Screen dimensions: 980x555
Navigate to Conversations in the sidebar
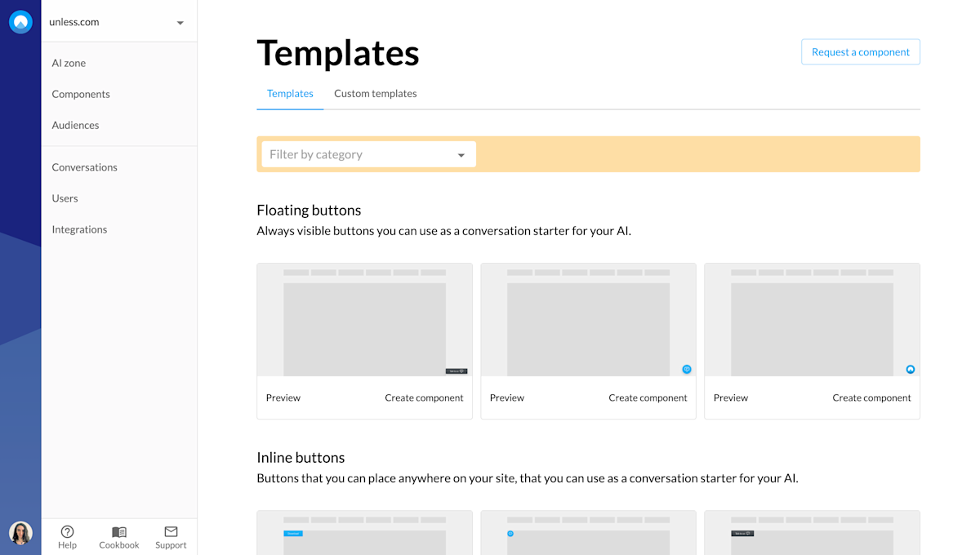(x=84, y=166)
